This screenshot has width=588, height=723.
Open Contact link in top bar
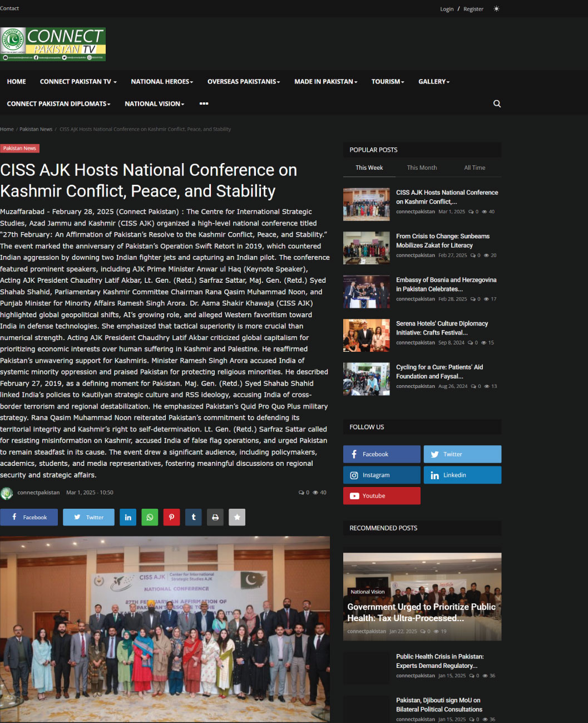[x=9, y=8]
